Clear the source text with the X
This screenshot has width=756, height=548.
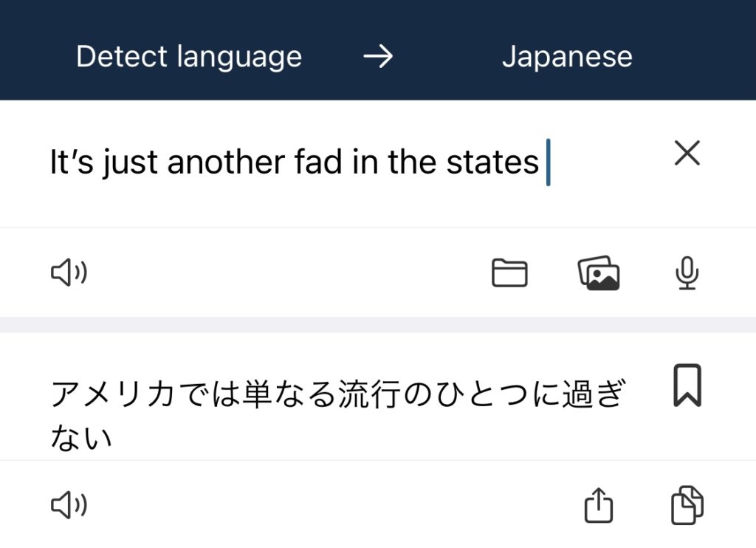point(687,154)
